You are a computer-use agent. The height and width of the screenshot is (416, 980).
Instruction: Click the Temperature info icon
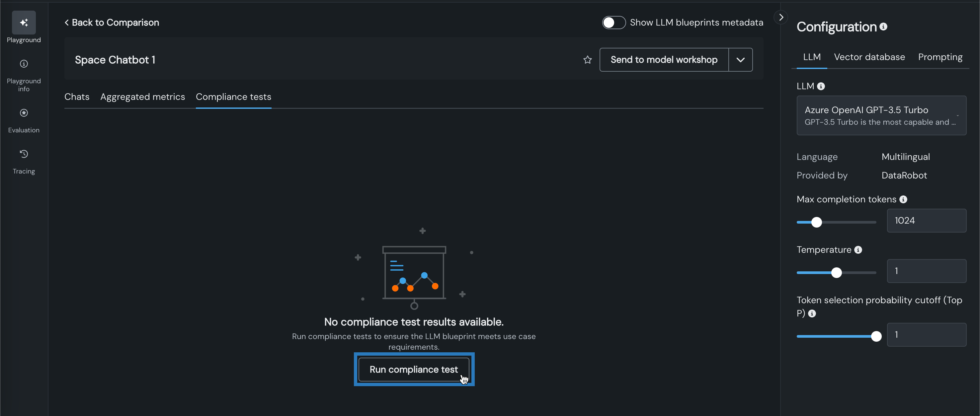tap(857, 250)
